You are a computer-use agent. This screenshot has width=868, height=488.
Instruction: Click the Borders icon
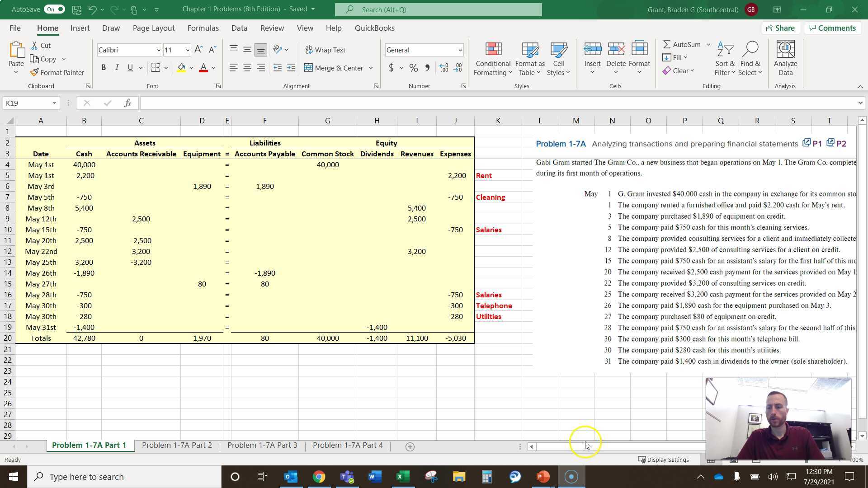(156, 68)
